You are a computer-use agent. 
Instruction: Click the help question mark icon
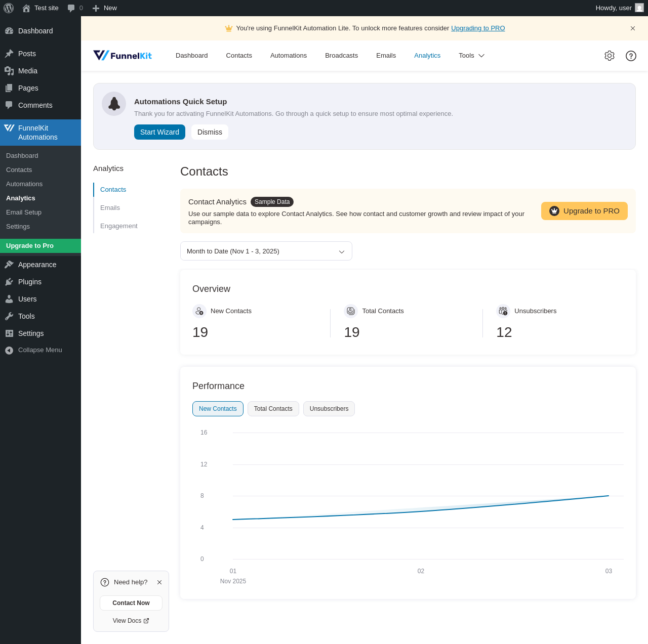click(x=631, y=56)
